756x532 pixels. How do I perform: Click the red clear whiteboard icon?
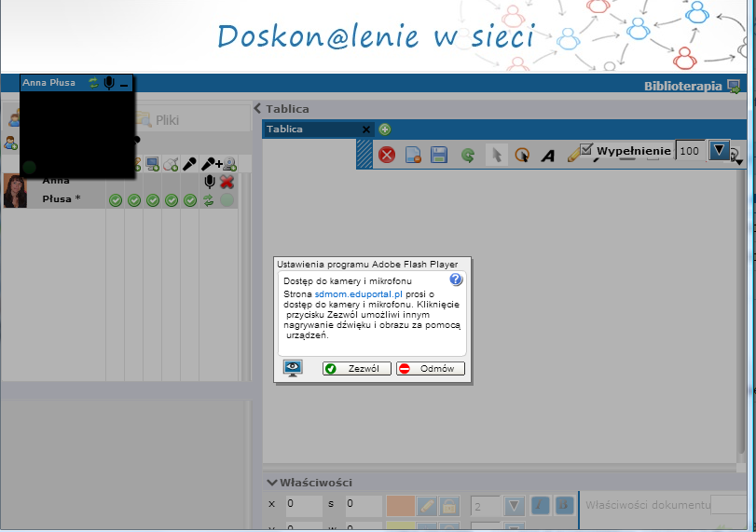(387, 156)
